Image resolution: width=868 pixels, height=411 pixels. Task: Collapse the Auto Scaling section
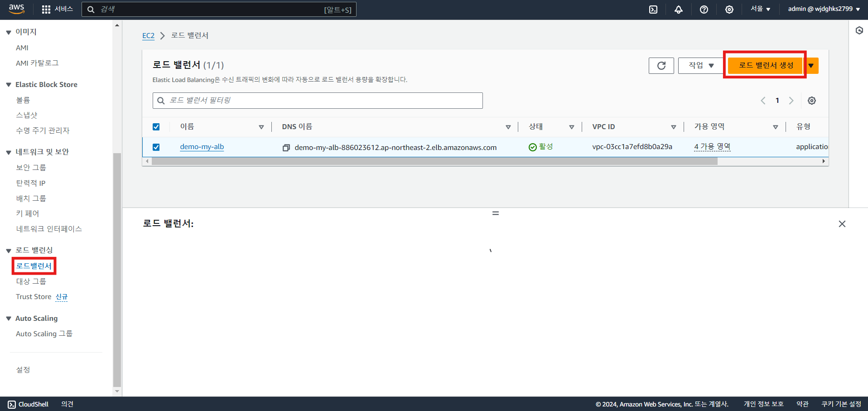point(9,319)
